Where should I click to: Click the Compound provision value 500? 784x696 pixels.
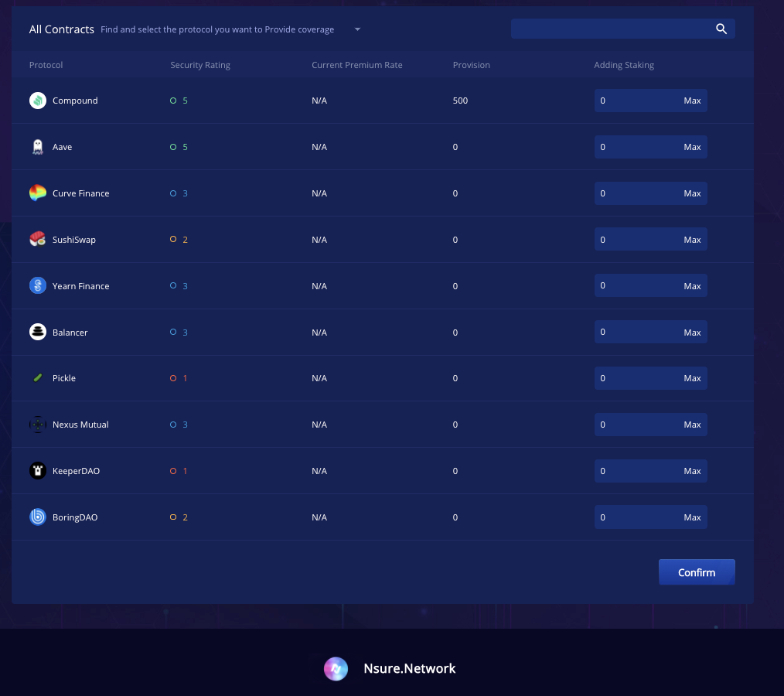point(461,101)
